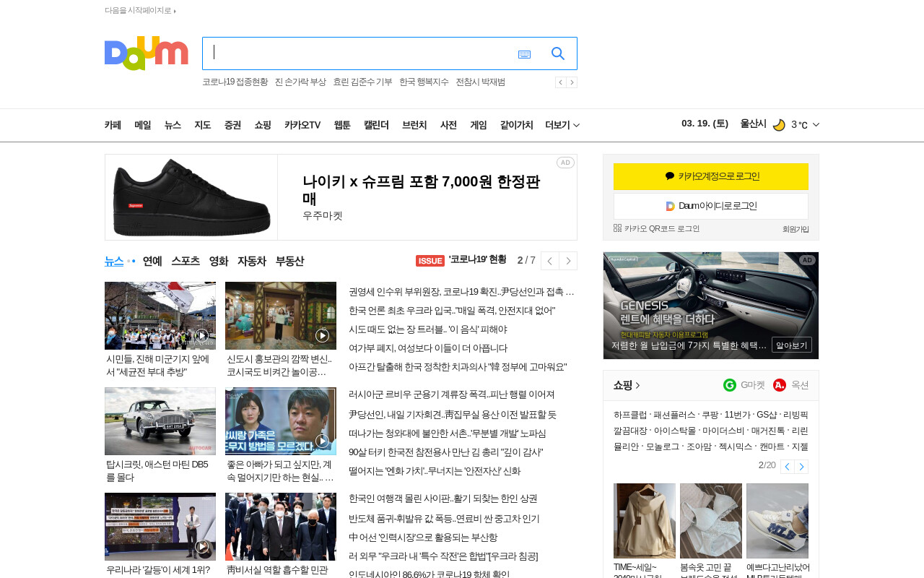
Task: Select the 부동산 content tab
Action: click(289, 261)
